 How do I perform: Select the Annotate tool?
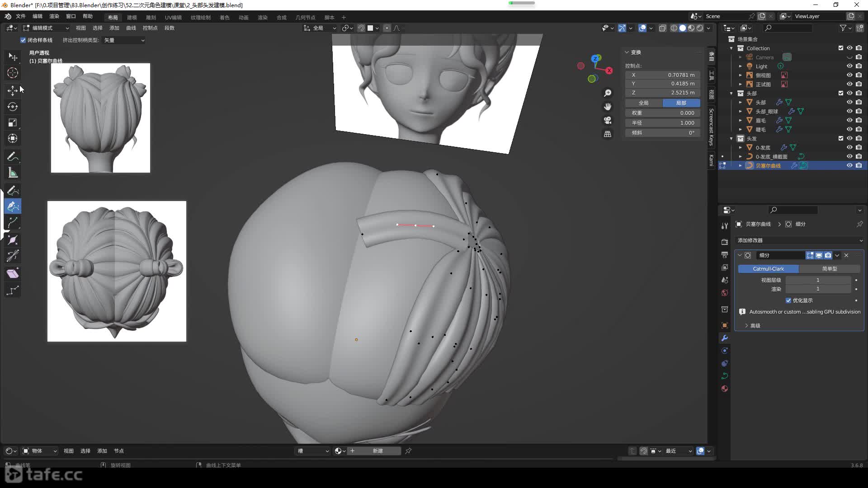pos(13,156)
